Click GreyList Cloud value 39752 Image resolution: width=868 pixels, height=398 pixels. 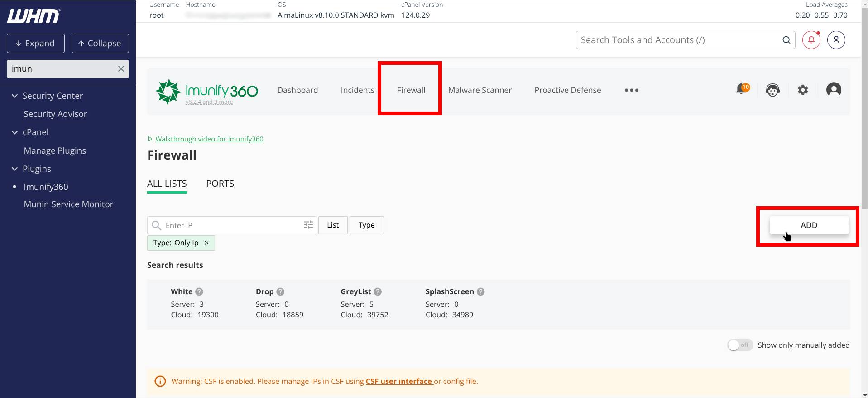[378, 315]
